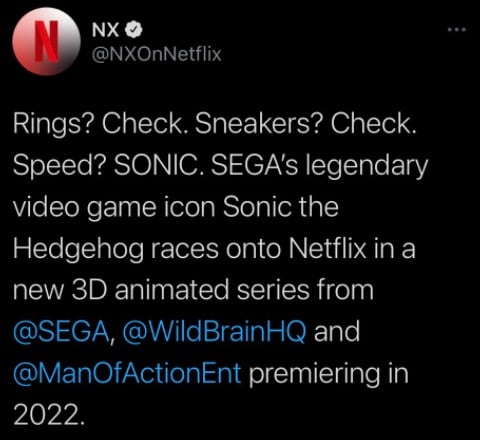Open the @ManOfActionEnt mention
This screenshot has height=440, width=480.
point(127,373)
